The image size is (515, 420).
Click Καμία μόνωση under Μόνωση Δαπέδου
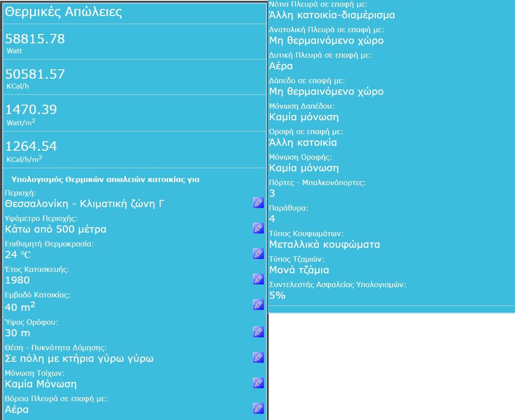[x=304, y=117]
